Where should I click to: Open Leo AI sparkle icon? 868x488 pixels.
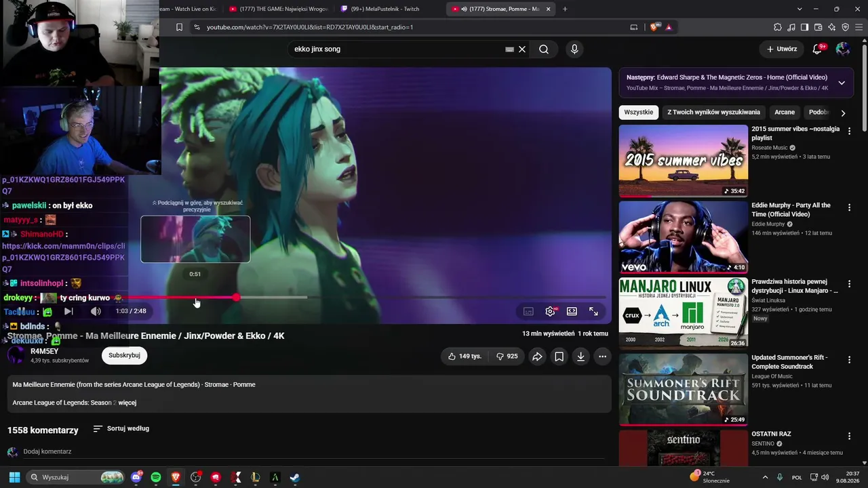point(831,27)
